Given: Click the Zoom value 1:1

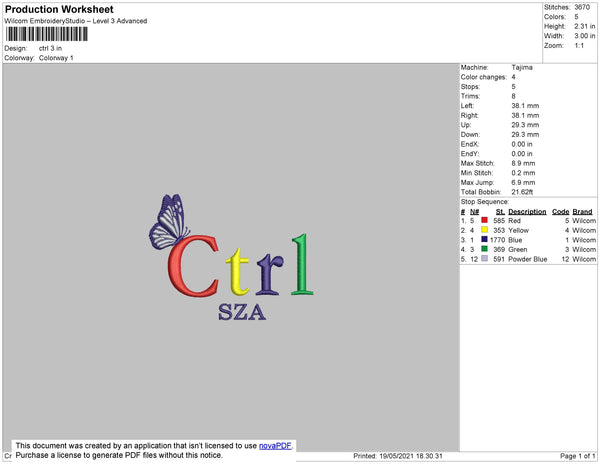Looking at the screenshot, I should point(579,46).
